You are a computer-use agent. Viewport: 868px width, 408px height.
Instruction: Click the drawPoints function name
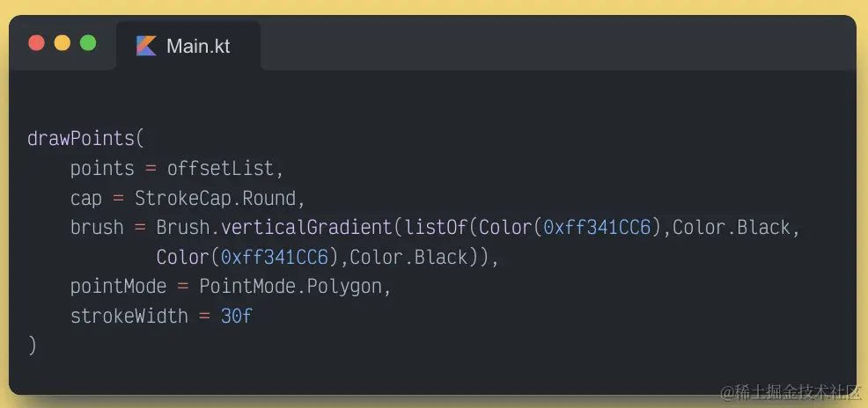tap(81, 139)
